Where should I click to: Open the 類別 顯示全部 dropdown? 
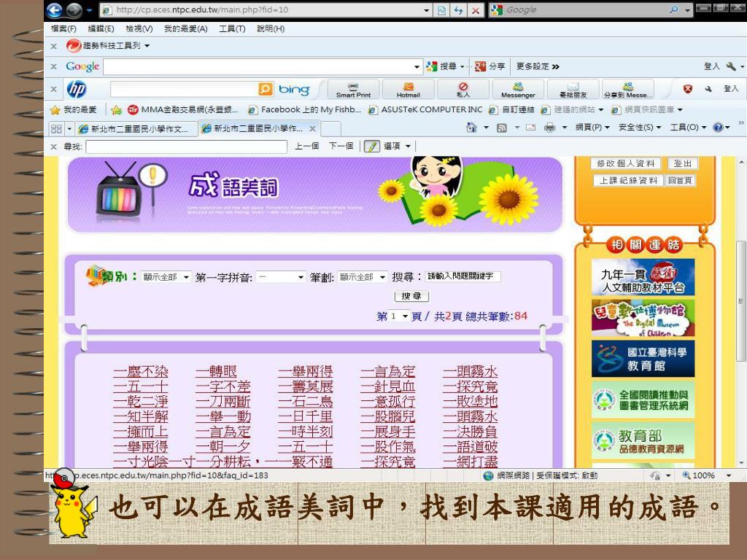tap(166, 277)
